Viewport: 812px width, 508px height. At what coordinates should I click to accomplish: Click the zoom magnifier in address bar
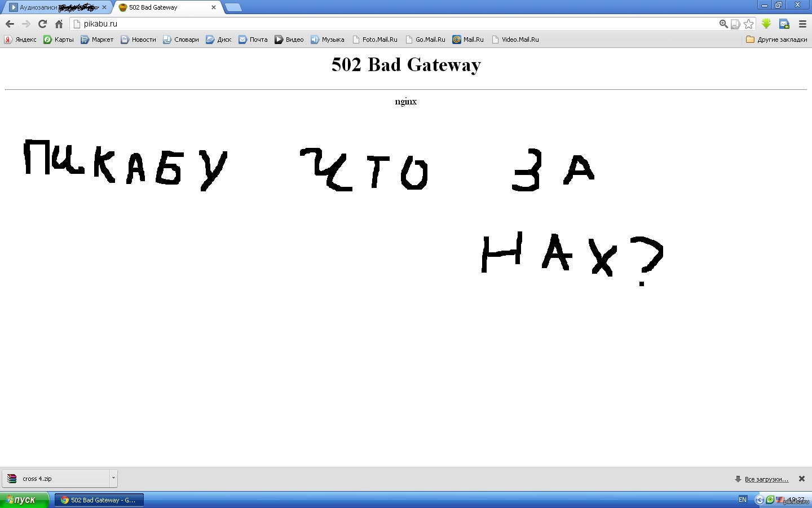pos(723,24)
